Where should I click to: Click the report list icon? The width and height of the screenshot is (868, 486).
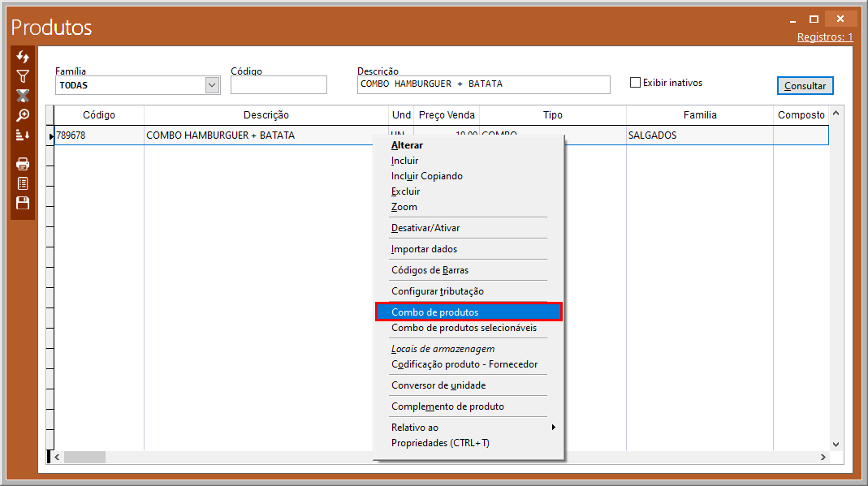point(23,183)
